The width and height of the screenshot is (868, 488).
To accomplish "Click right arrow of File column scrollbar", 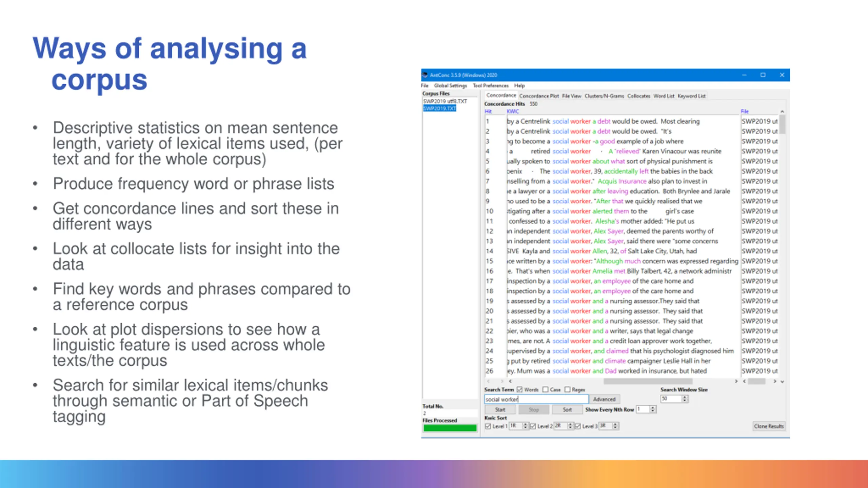I will [775, 381].
